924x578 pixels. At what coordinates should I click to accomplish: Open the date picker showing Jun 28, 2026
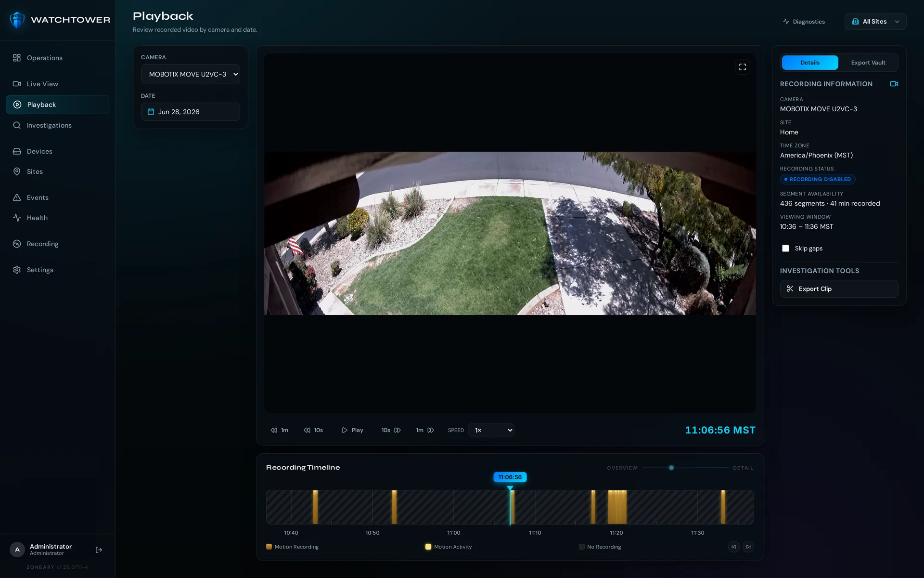(x=191, y=112)
